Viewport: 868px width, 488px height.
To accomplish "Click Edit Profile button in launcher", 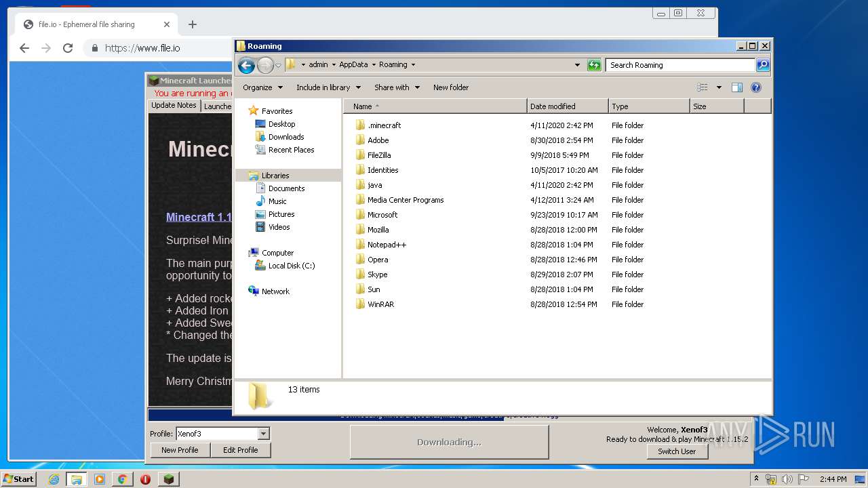I will tap(240, 450).
